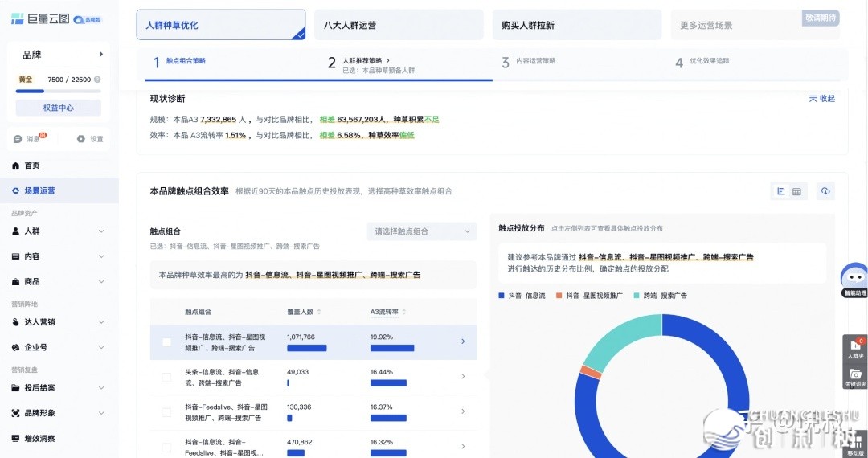
Task: Click the 增效洞察 sidebar icon
Action: tap(15, 439)
